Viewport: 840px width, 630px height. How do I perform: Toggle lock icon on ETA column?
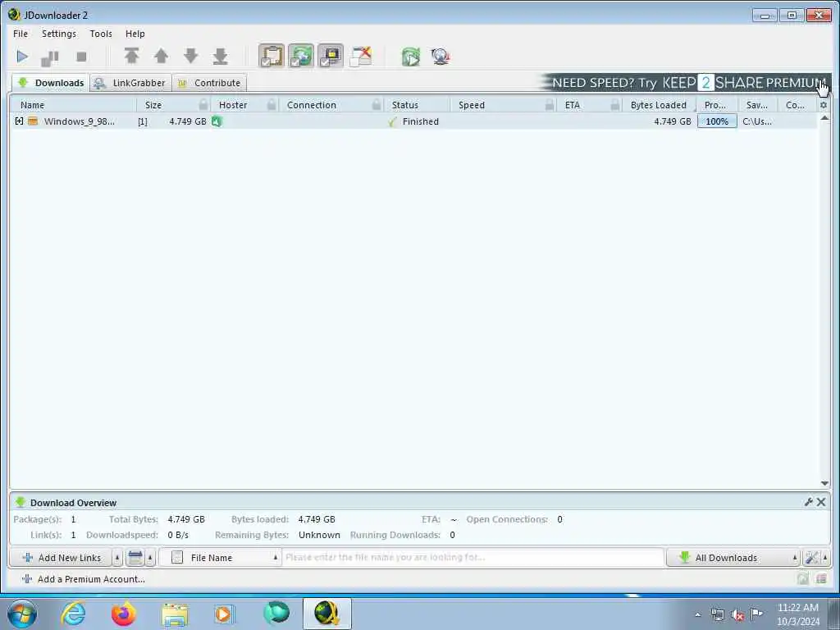coord(615,104)
